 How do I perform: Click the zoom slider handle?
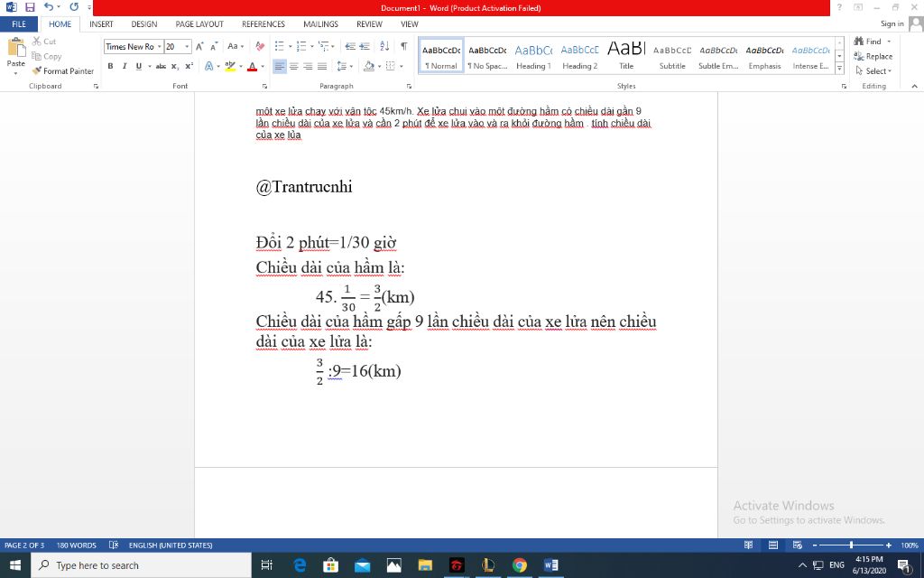pyautogui.click(x=851, y=545)
